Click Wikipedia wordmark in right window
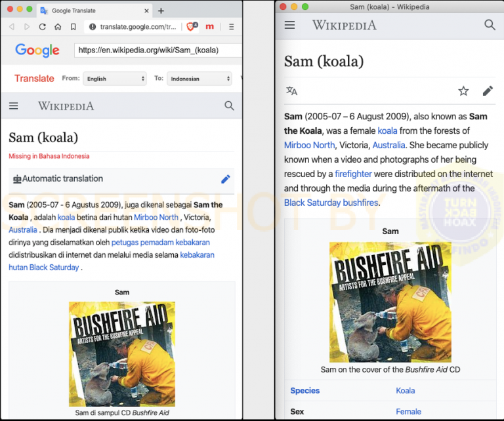This screenshot has height=421, width=504. [x=345, y=25]
